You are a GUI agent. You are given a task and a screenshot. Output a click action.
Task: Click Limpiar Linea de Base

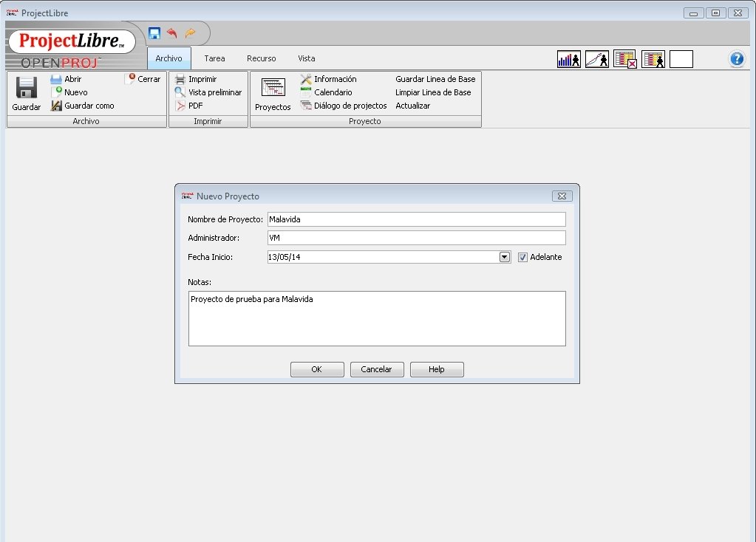[433, 92]
